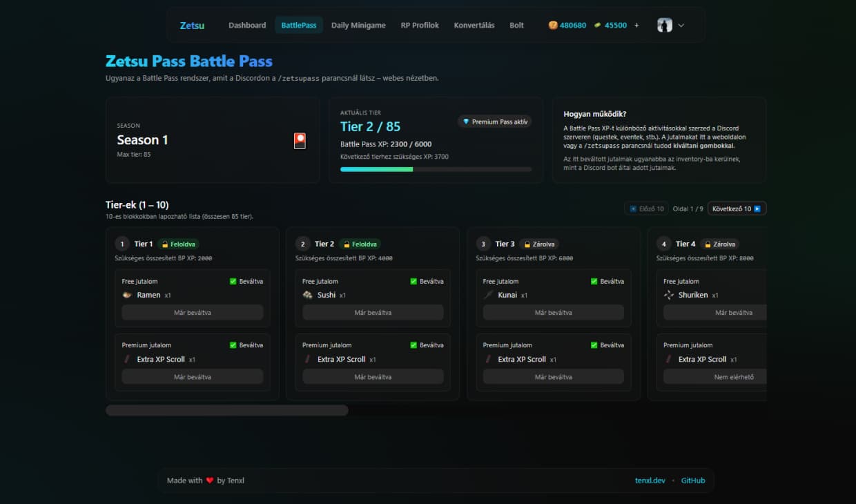Image resolution: width=856 pixels, height=504 pixels.
Task: Click the Ramen reward icon in Tier 1
Action: 127,295
